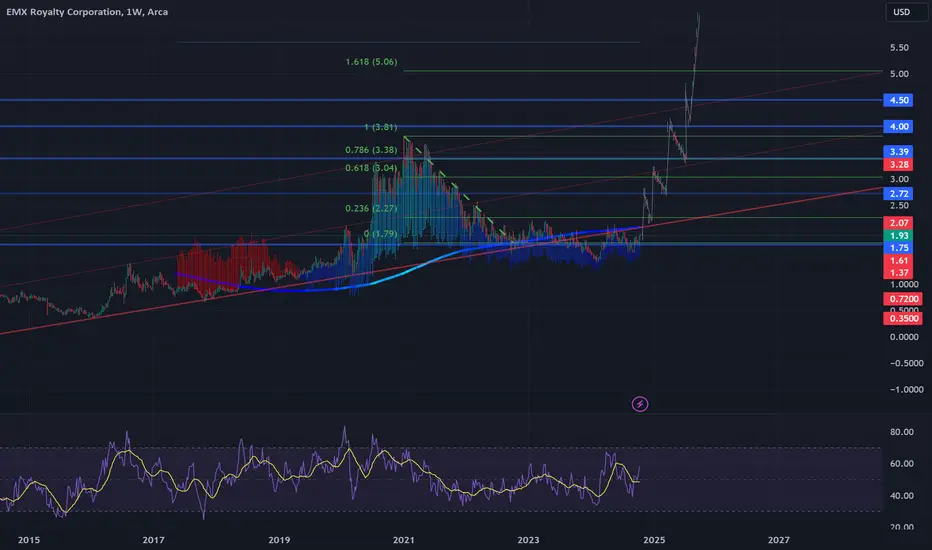
Task: Select the blue 4.50 price label
Action: (x=898, y=100)
